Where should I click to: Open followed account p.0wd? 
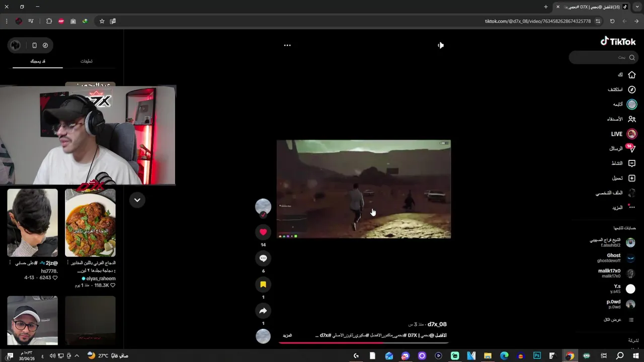(x=620, y=304)
